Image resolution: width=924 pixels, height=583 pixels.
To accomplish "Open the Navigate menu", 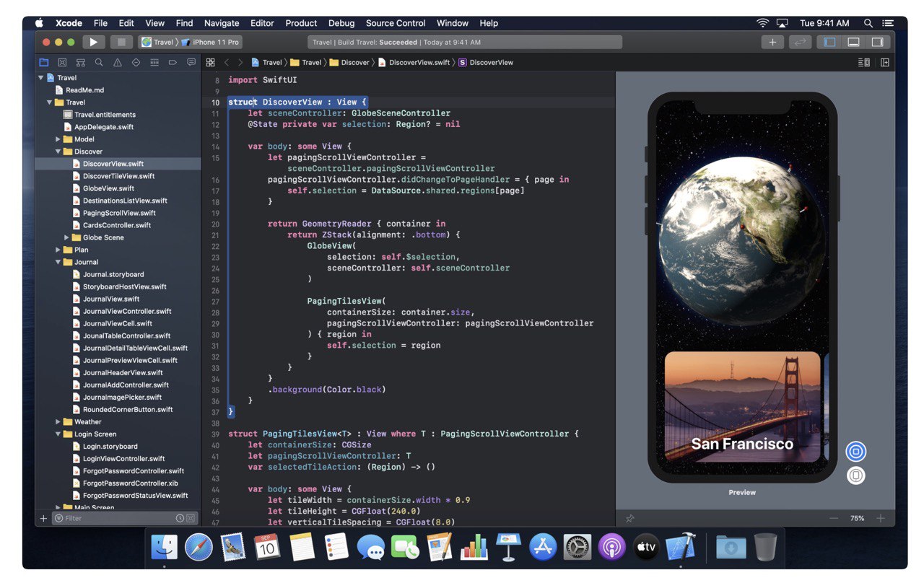I will pos(222,23).
